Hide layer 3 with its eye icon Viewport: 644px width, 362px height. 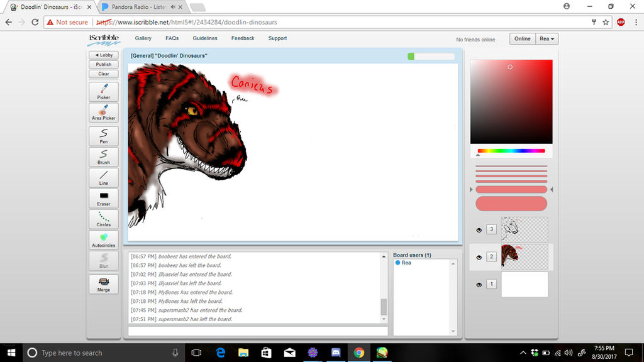(x=479, y=230)
